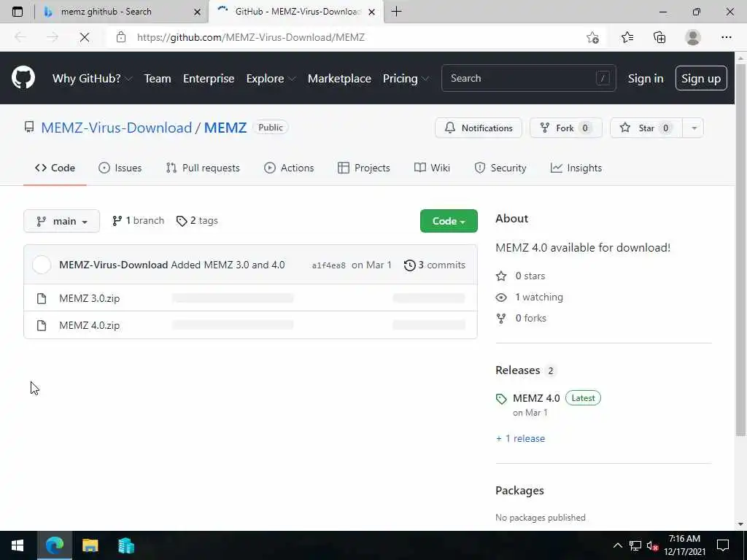The width and height of the screenshot is (747, 560).
Task: Open the Security tab
Action: pyautogui.click(x=500, y=168)
